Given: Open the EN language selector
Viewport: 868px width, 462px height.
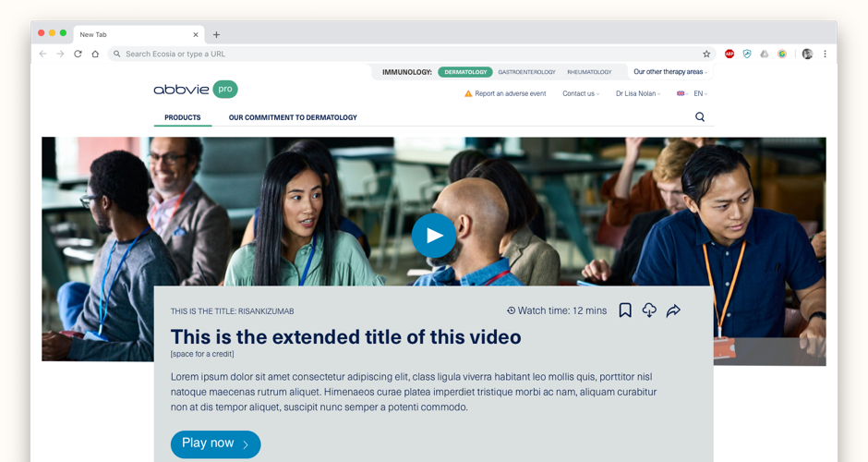Looking at the screenshot, I should [692, 93].
